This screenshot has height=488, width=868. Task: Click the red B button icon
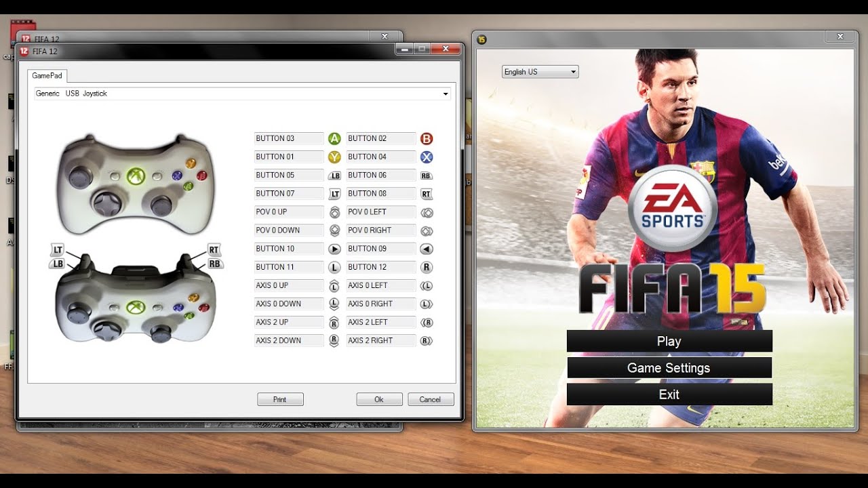[x=427, y=138]
